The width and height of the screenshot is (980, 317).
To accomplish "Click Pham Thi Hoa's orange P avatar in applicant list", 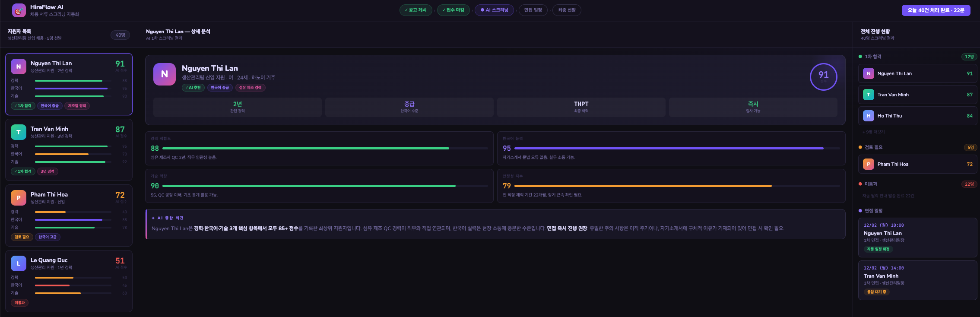I will 19,198.
